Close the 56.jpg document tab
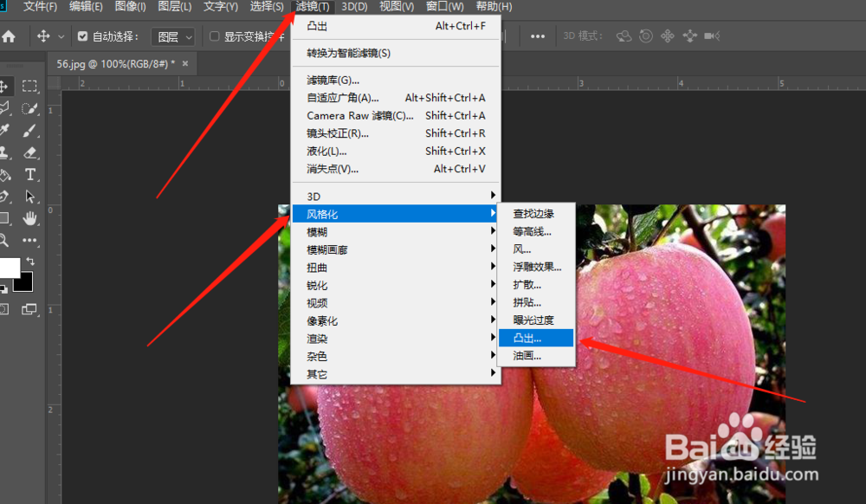 pyautogui.click(x=185, y=63)
